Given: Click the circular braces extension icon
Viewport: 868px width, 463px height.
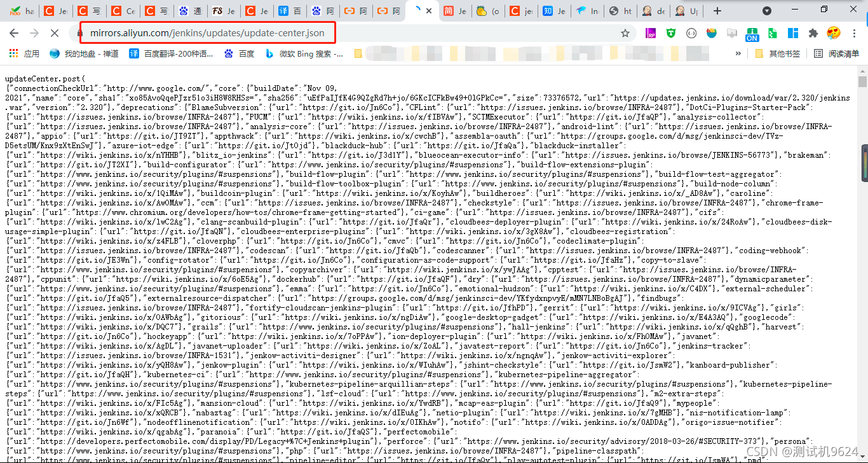Looking at the screenshot, I should [691, 33].
